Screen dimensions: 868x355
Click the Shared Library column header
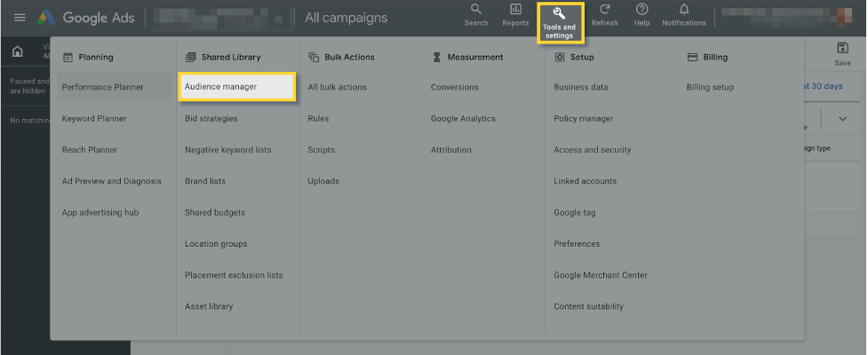tap(231, 57)
